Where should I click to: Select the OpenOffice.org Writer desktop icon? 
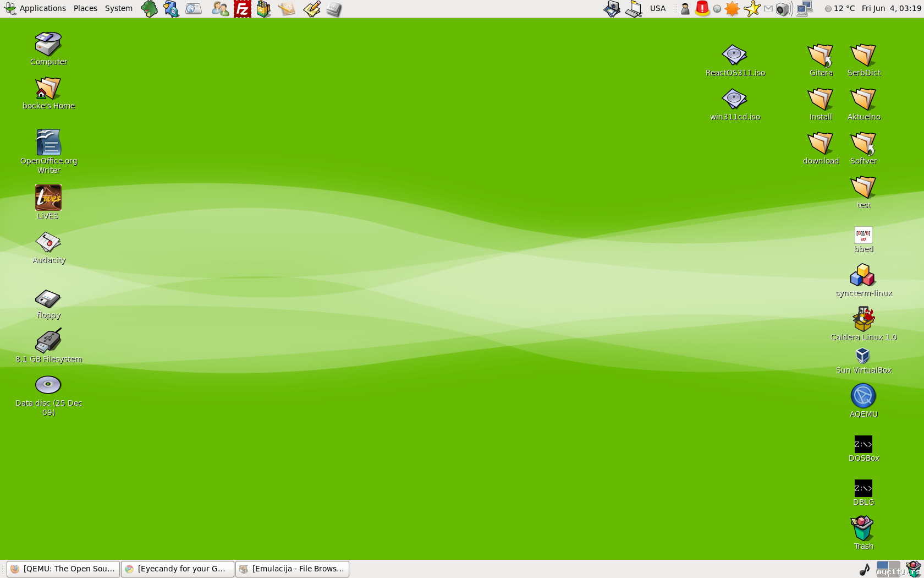48,151
